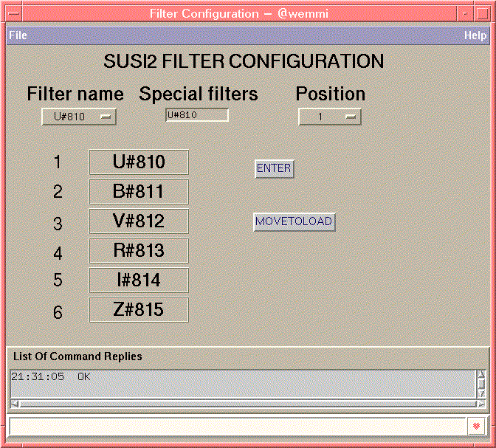Click left arrow of horizontal scrollbar
Screen dimensions: 496x448
pos(14,404)
